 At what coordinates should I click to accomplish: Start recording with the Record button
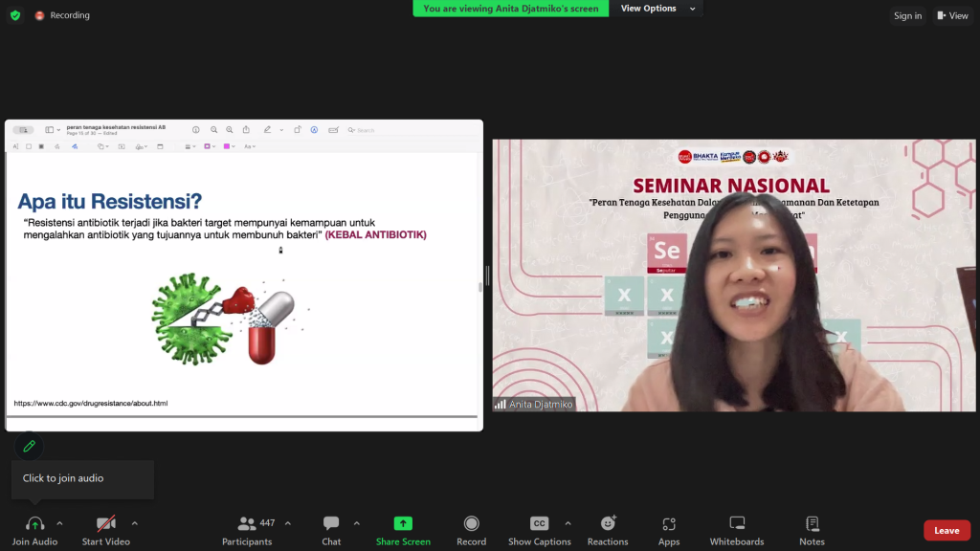pos(471,523)
